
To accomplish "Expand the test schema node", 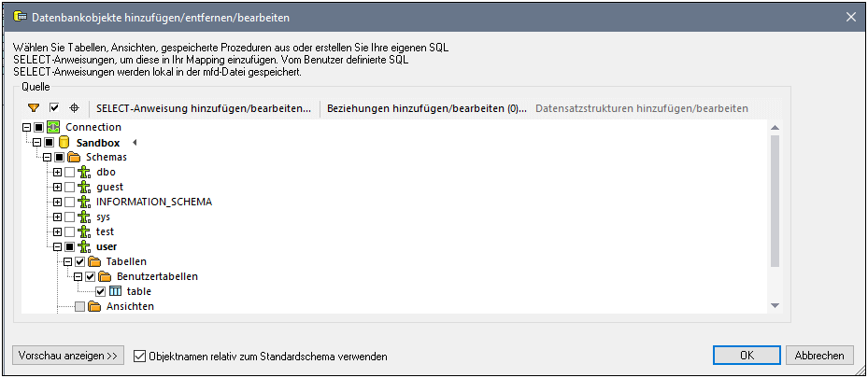I will point(57,231).
